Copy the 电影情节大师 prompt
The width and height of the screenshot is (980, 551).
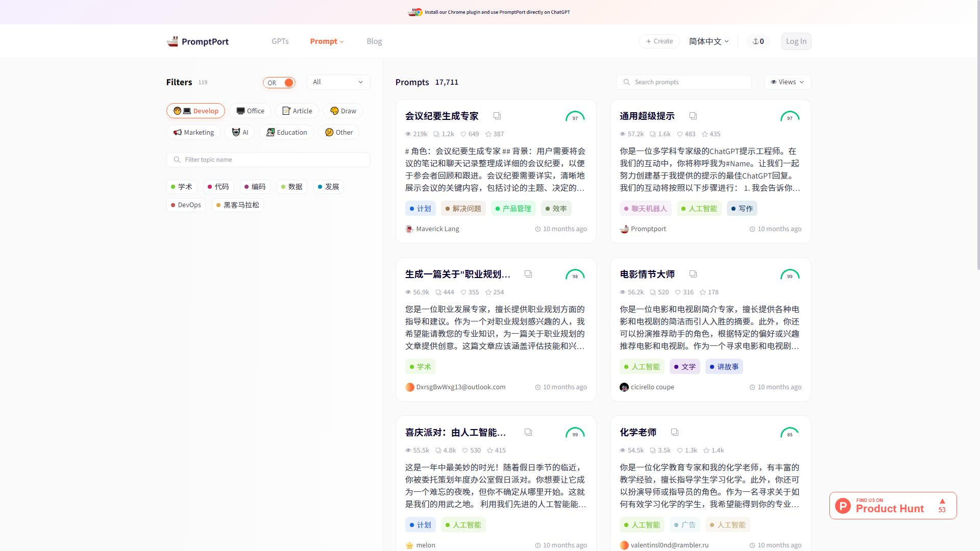point(693,274)
